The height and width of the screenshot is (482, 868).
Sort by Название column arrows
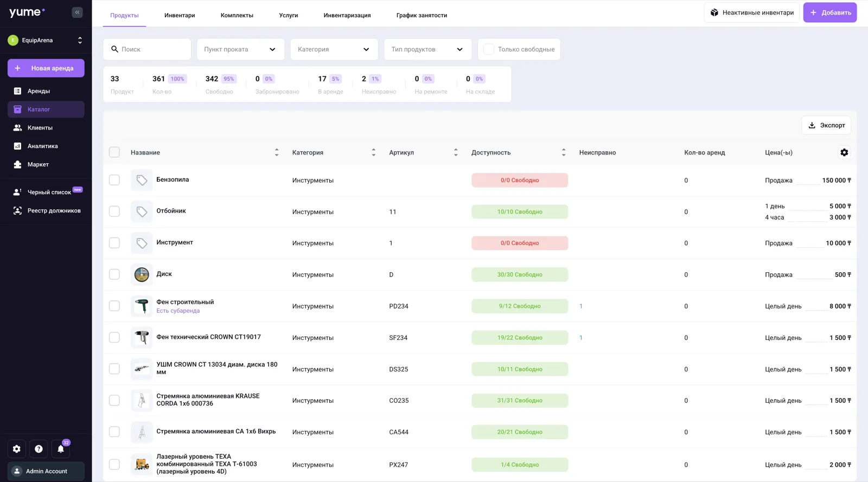(277, 152)
